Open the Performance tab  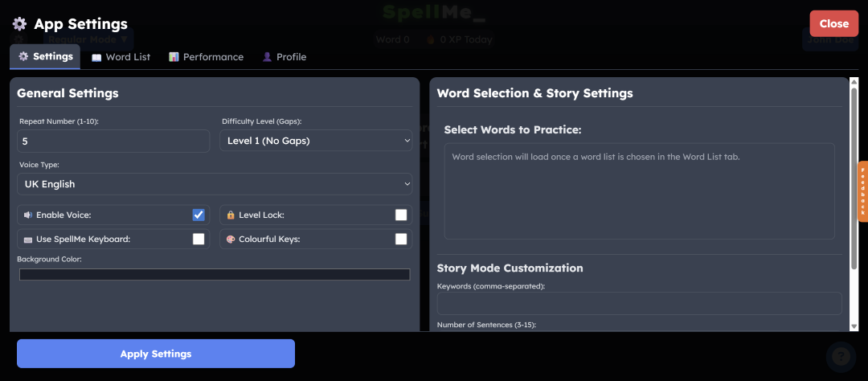(206, 57)
